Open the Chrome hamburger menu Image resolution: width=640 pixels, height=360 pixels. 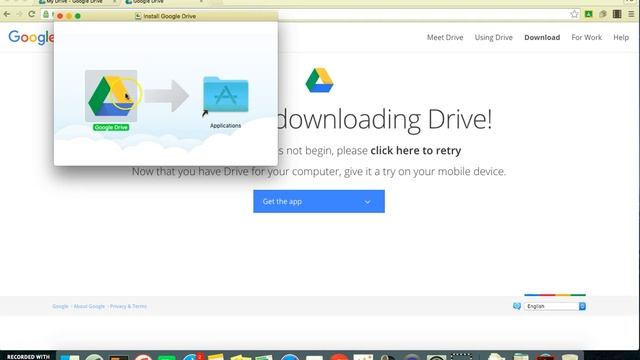tap(631, 14)
